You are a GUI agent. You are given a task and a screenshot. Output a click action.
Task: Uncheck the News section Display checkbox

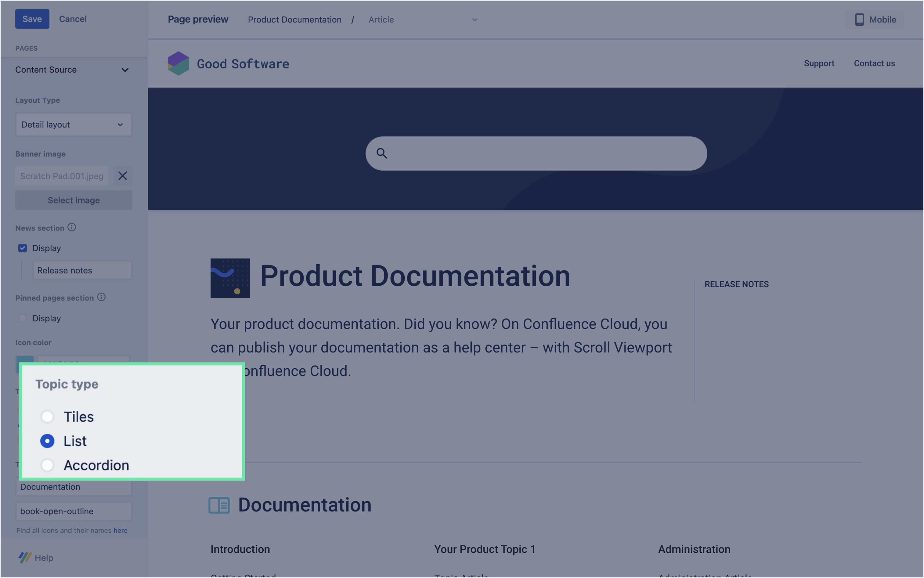23,248
